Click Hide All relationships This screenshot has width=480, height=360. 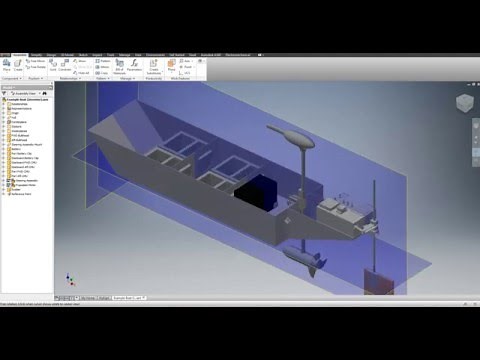click(81, 73)
